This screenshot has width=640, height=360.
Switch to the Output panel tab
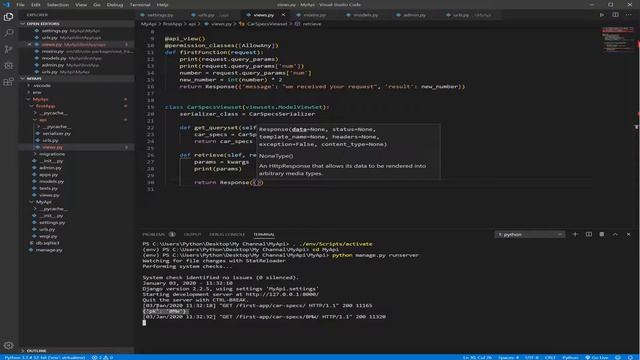(x=192, y=234)
